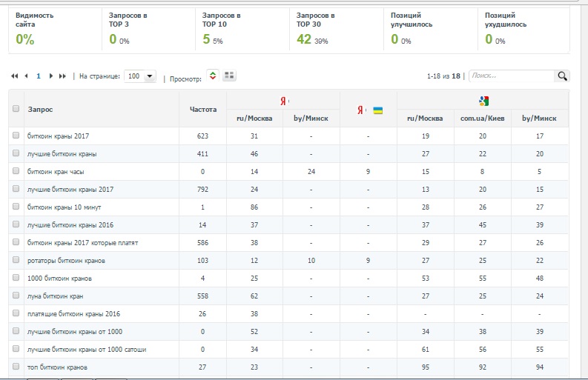Sort by the 'Запрос' column header

point(40,110)
